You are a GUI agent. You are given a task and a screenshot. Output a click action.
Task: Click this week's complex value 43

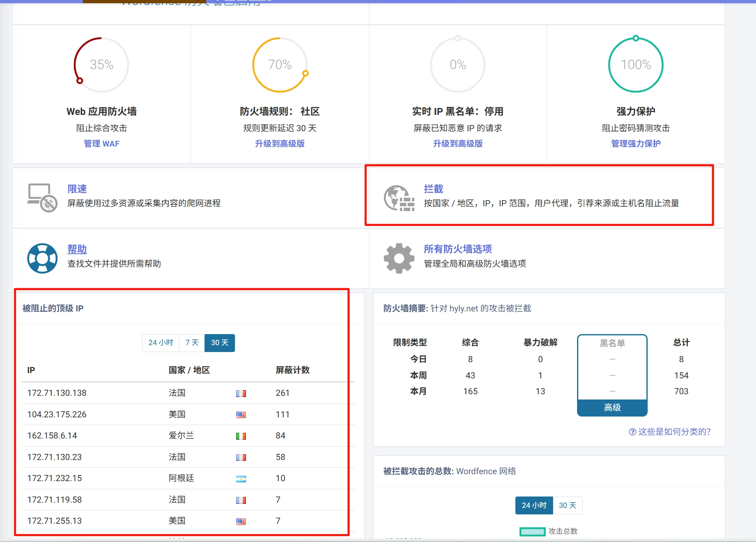[x=470, y=376]
